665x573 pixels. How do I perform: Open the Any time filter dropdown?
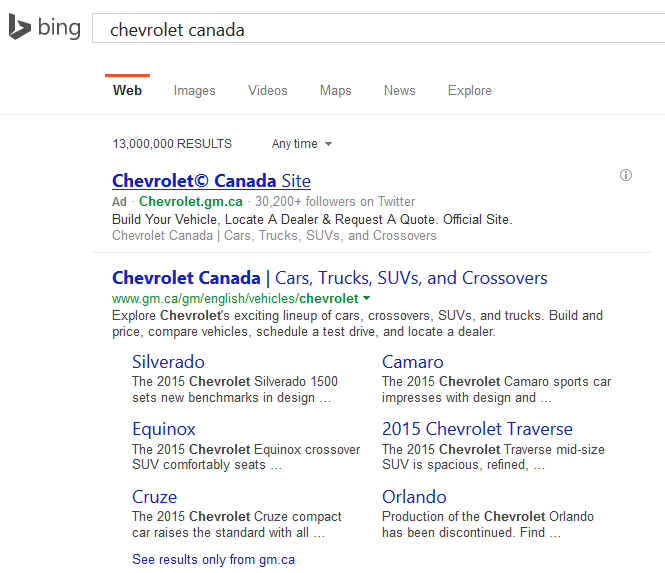(x=301, y=144)
